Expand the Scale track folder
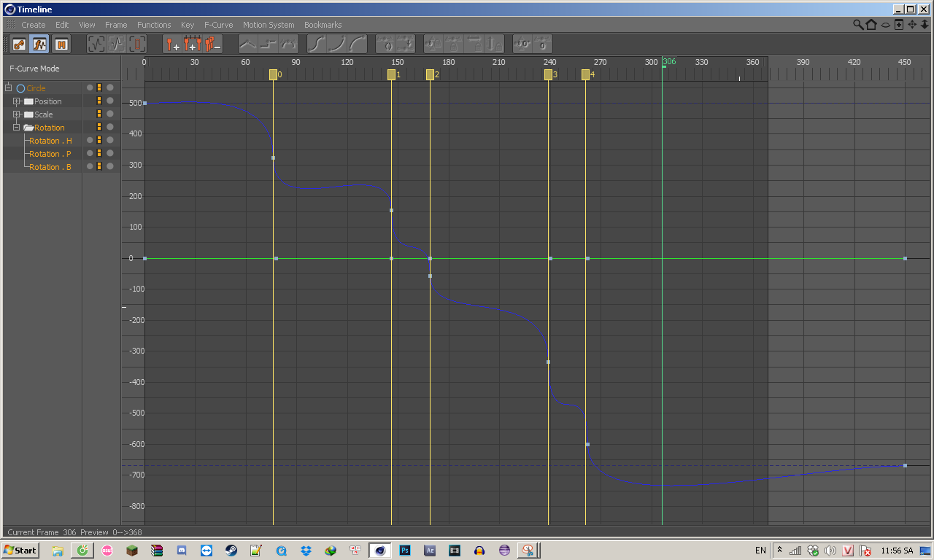 click(x=17, y=114)
